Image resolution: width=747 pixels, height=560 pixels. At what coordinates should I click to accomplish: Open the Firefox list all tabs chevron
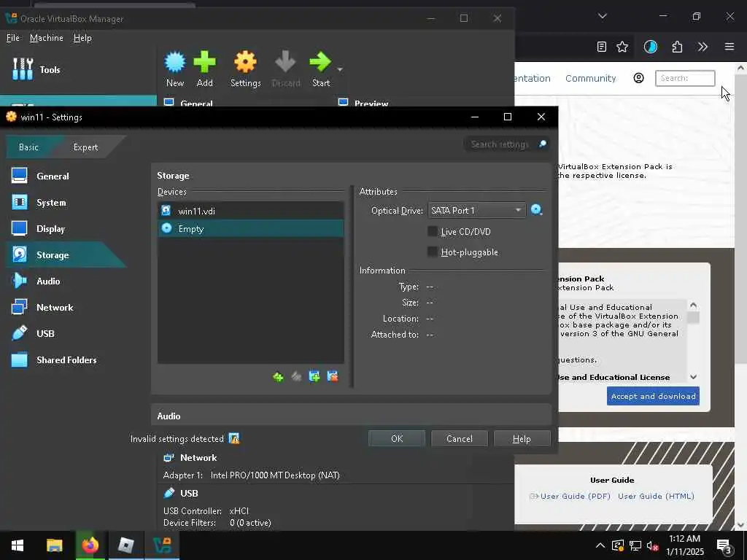tap(602, 16)
